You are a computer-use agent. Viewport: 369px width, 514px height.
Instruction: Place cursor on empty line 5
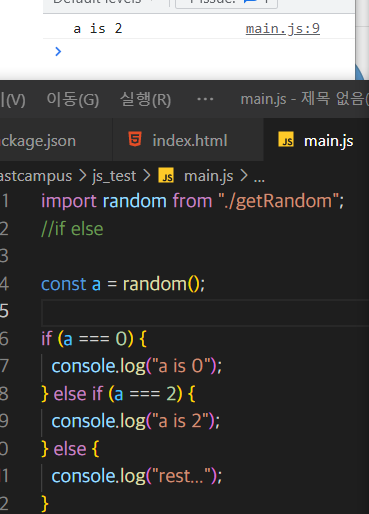(205, 312)
